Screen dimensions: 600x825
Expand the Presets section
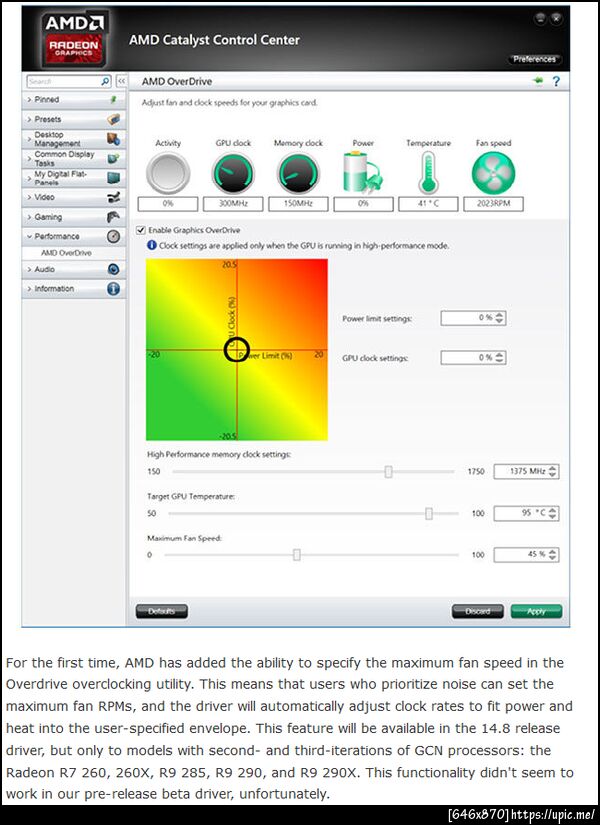pyautogui.click(x=74, y=119)
